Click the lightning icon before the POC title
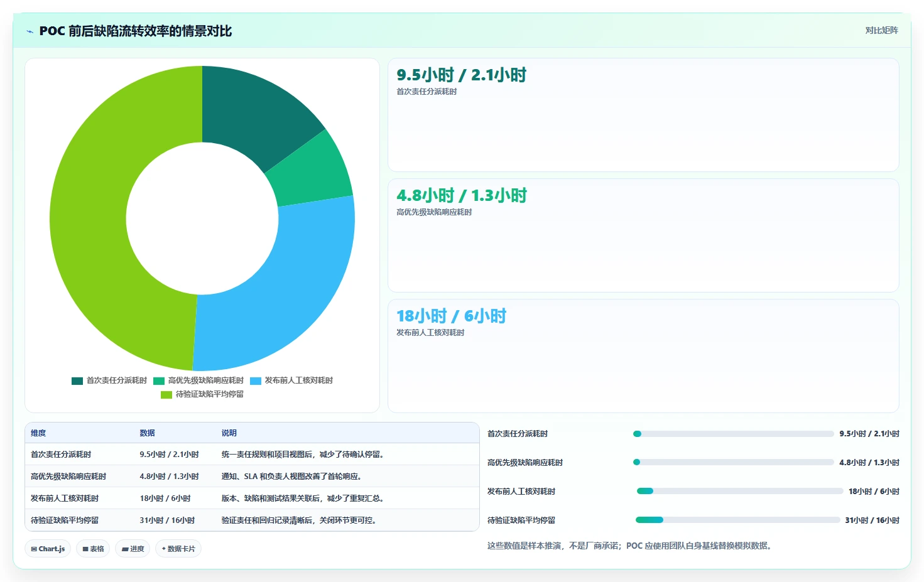The width and height of the screenshot is (924, 582). 30,31
